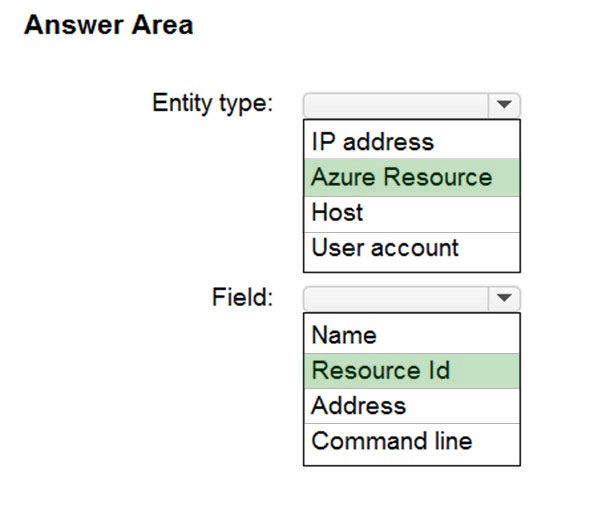Viewport: 594px width, 520px height.
Task: Click the Answer Area heading
Action: (x=109, y=25)
